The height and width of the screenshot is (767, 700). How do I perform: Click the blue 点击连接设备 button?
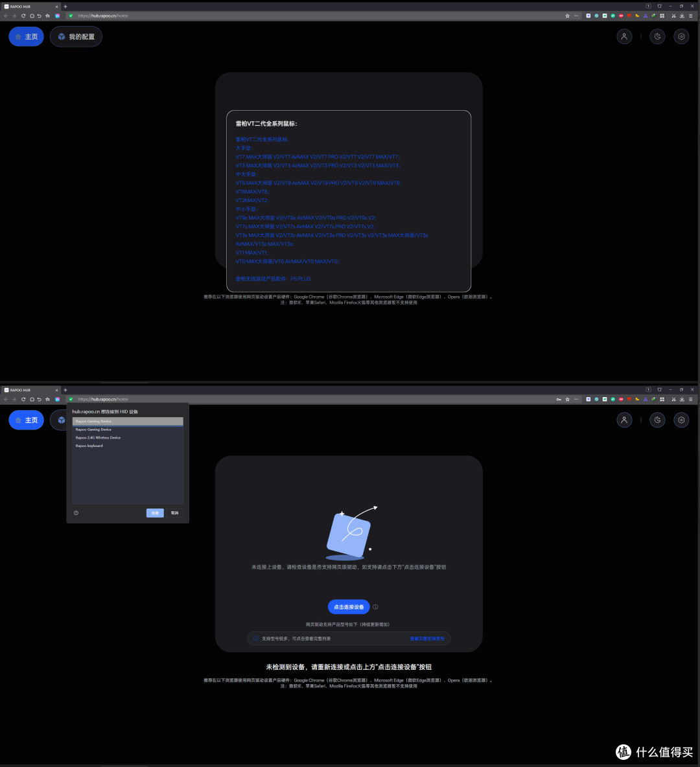[x=349, y=607]
